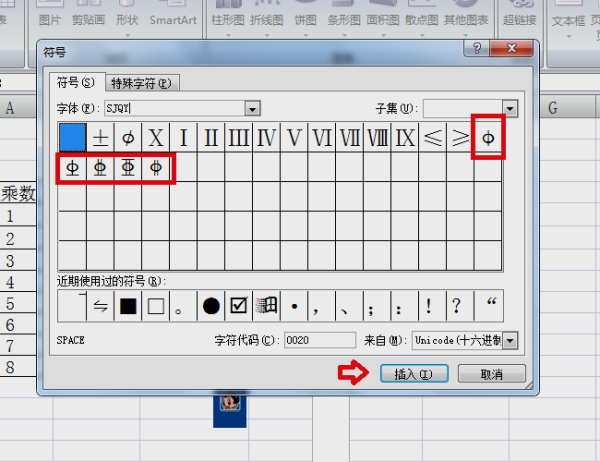Select the plus-minus symbol in the grid
Viewport: 600px width, 462px height.
tap(100, 137)
